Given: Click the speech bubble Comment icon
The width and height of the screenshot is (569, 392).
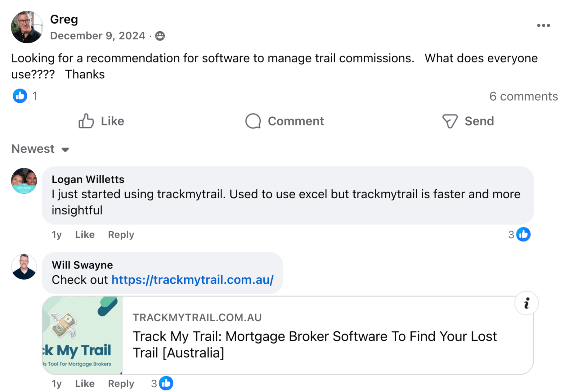Looking at the screenshot, I should 253,121.
